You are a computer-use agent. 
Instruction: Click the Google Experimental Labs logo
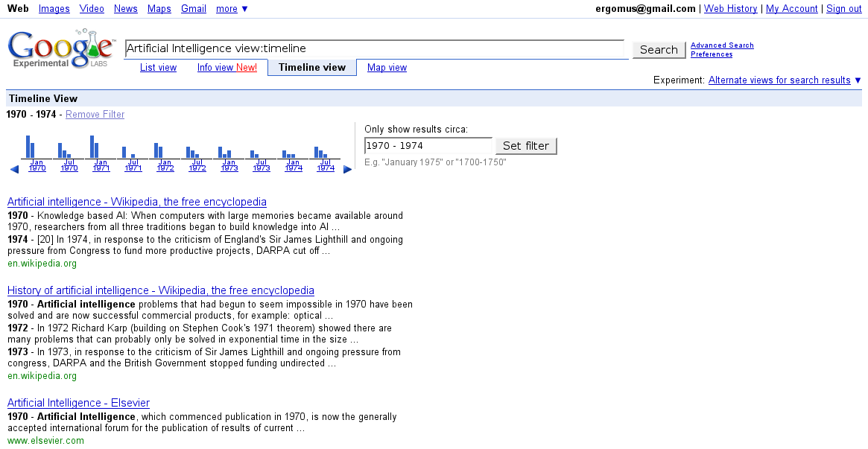click(61, 48)
